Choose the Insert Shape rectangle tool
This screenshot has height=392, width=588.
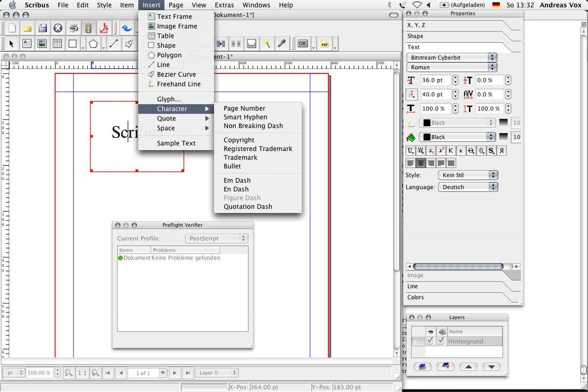pos(73,44)
